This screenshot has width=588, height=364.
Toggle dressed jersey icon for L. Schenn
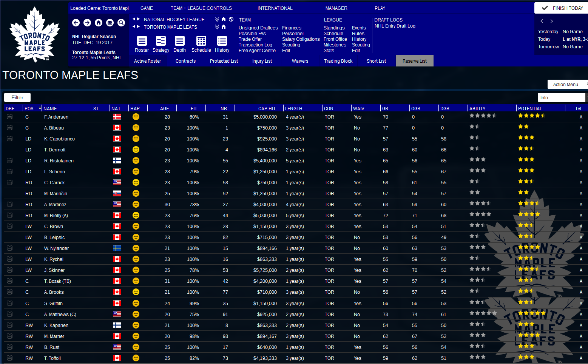pyautogui.click(x=10, y=171)
